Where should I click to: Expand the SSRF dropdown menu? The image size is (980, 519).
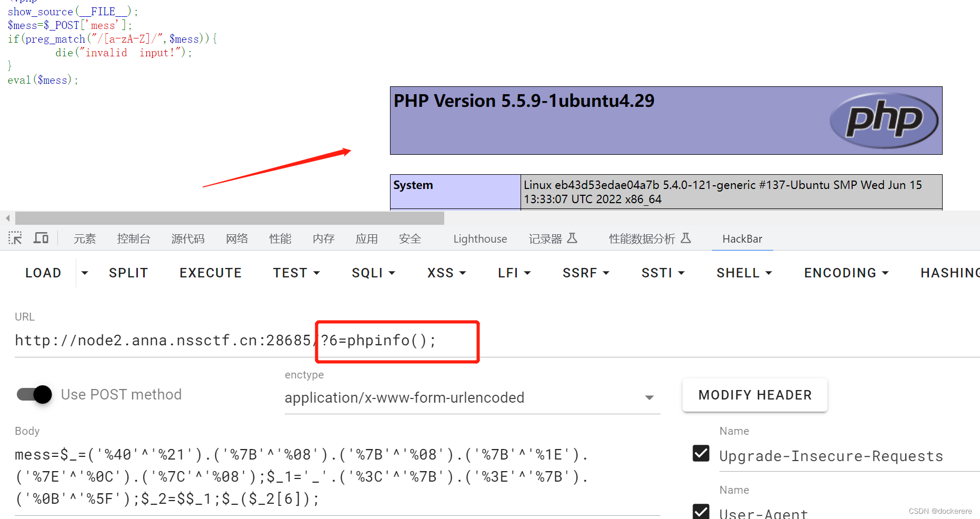click(x=586, y=273)
